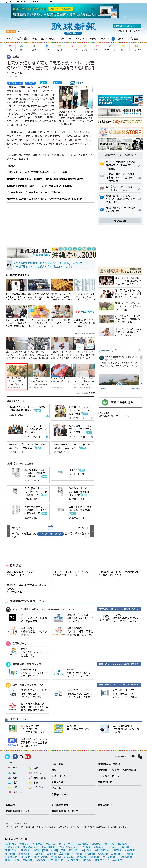Click the English language button

pos(11,31)
